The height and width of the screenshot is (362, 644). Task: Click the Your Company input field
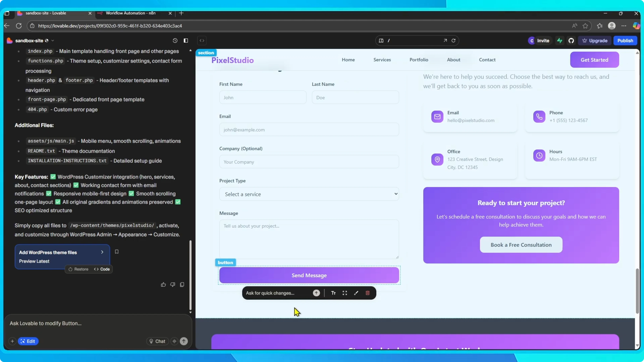pyautogui.click(x=309, y=162)
